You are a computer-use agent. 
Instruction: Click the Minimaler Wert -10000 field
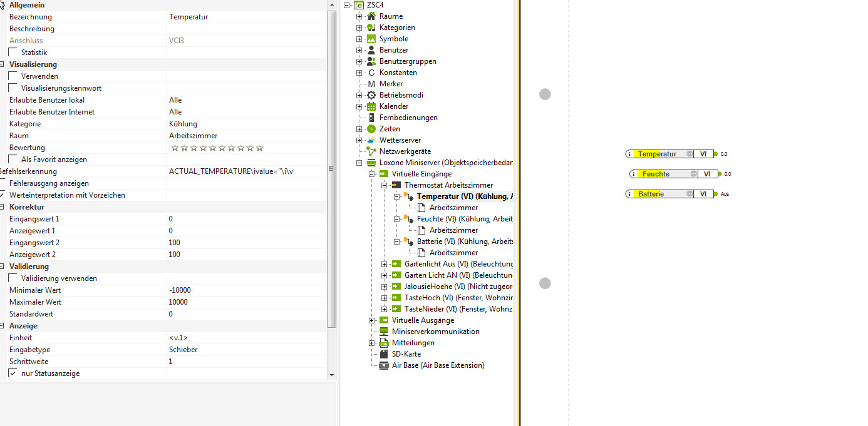click(x=246, y=290)
